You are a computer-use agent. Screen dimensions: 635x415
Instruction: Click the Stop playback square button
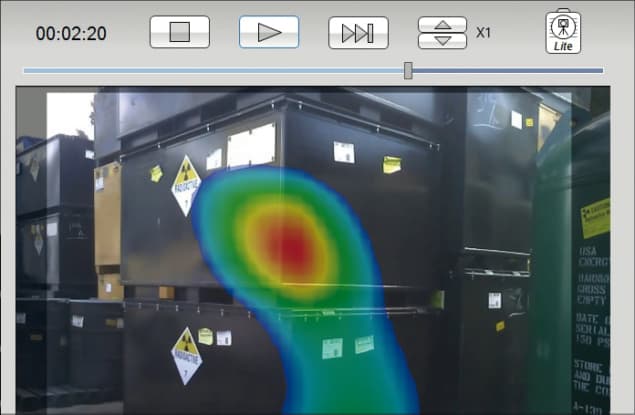[180, 32]
